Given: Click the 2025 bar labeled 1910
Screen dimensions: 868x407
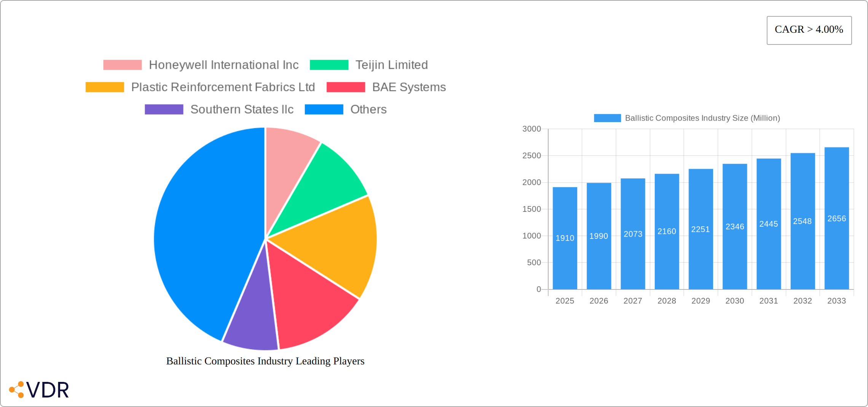Looking at the screenshot, I should pos(565,238).
